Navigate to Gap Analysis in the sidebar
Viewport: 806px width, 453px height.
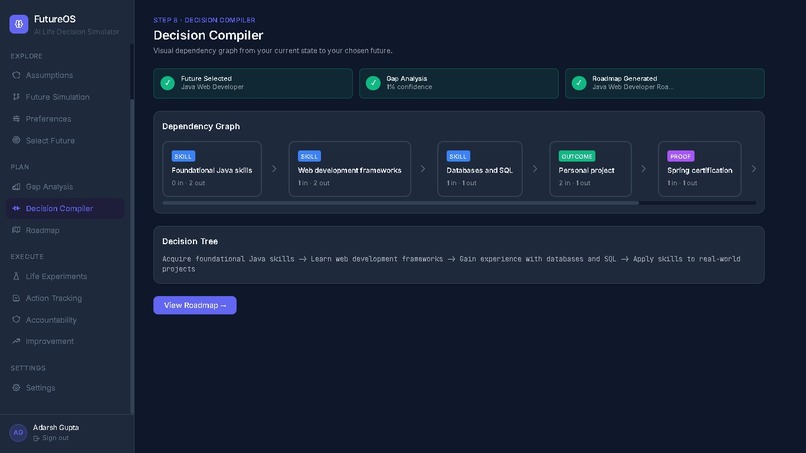65,187
